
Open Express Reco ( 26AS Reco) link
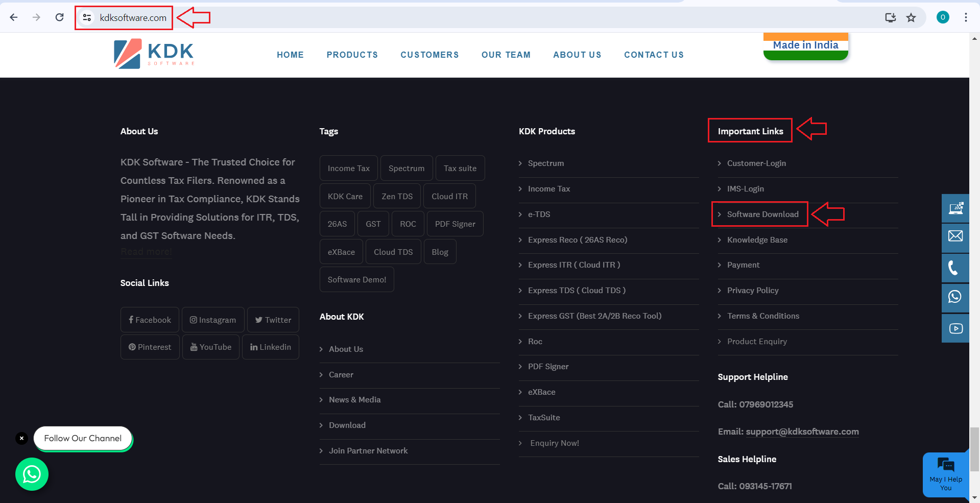click(578, 239)
